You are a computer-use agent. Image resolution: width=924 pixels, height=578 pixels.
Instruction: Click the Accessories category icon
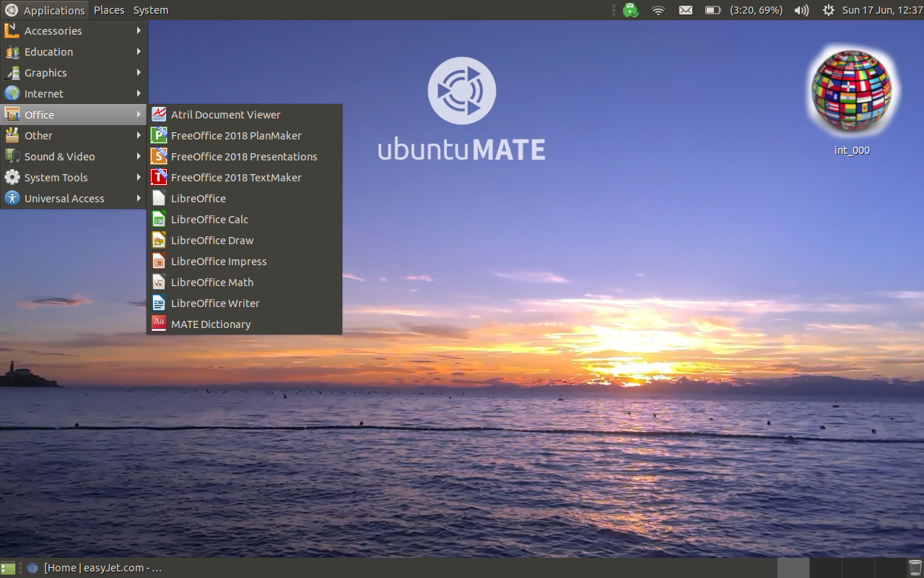[12, 31]
